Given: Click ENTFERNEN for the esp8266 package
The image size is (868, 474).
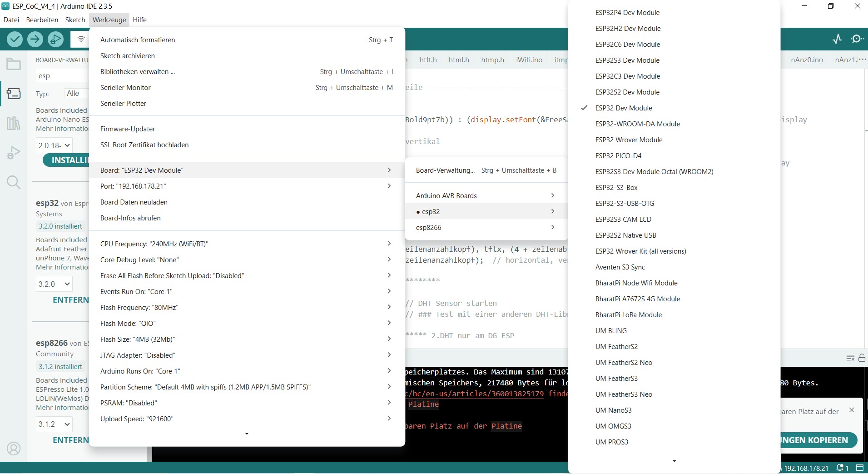Looking at the screenshot, I should click(71, 440).
